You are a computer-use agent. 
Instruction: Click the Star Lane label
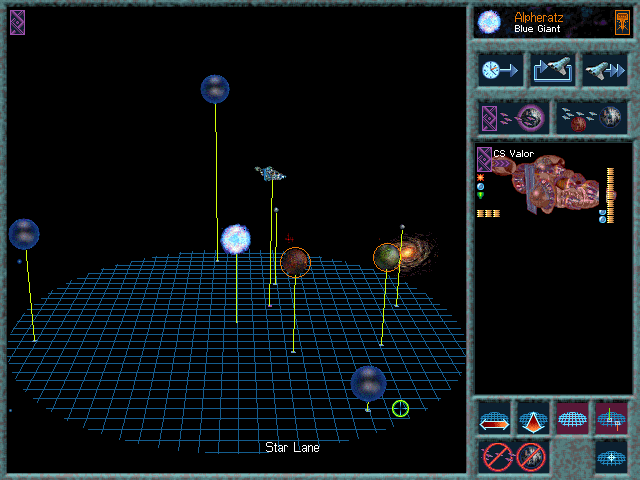[x=292, y=448]
